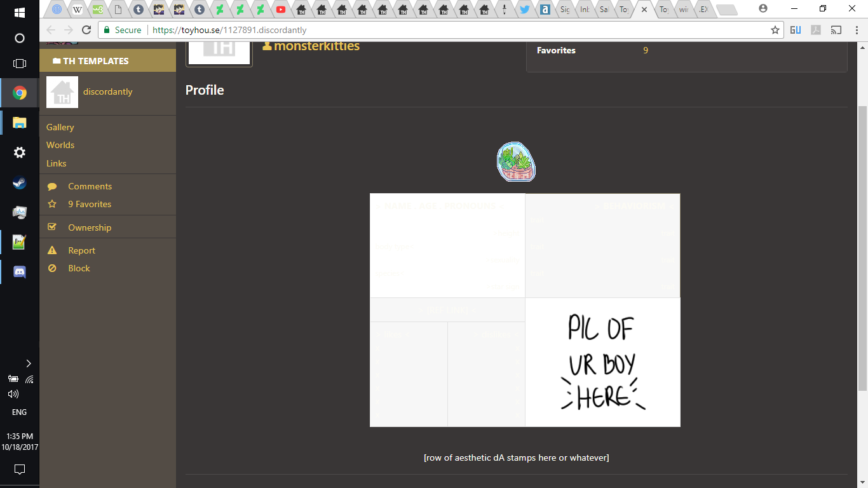
Task: Open the Windows Start menu
Action: [x=19, y=11]
